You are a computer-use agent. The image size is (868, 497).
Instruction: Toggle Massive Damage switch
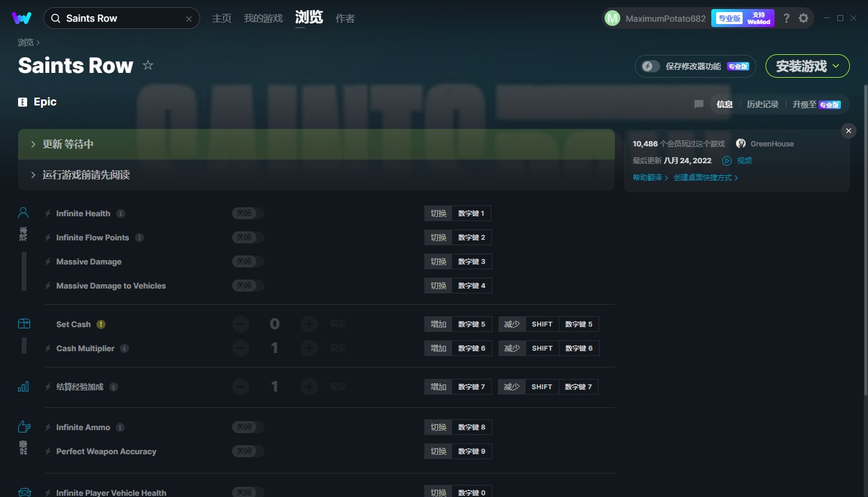click(x=248, y=261)
